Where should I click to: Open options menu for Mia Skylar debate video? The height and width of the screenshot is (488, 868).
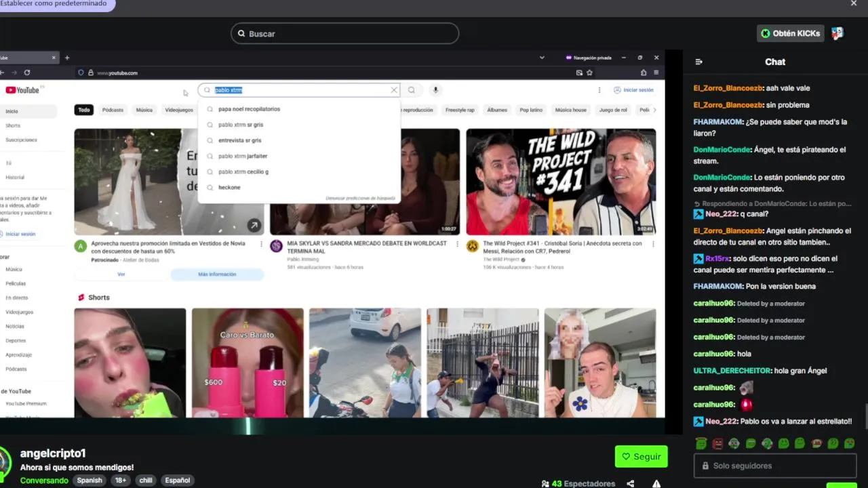pos(457,244)
